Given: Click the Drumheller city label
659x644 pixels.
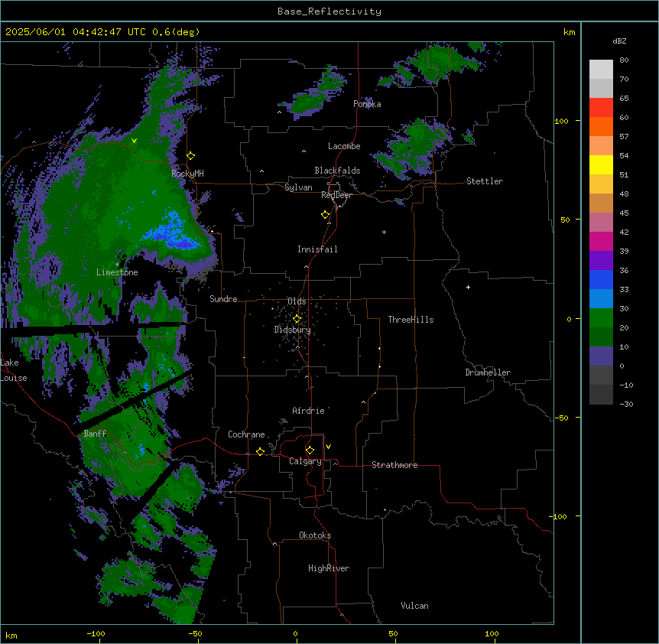Looking at the screenshot, I should click(488, 372).
